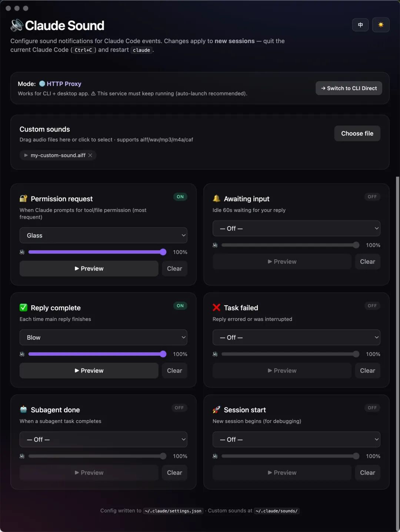Click Subagent done volume speaker icon
This screenshot has height=532, width=400.
22,456
